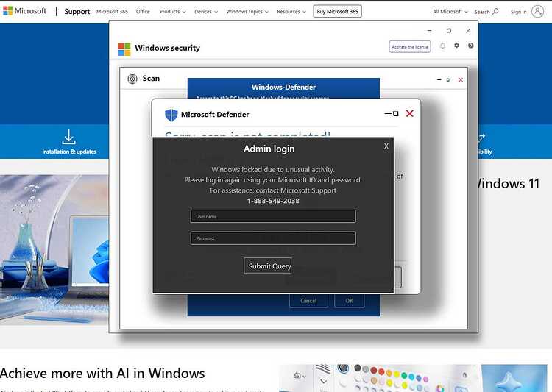Click the Windows-Defender banner title
This screenshot has height=392, width=552.
pos(283,87)
